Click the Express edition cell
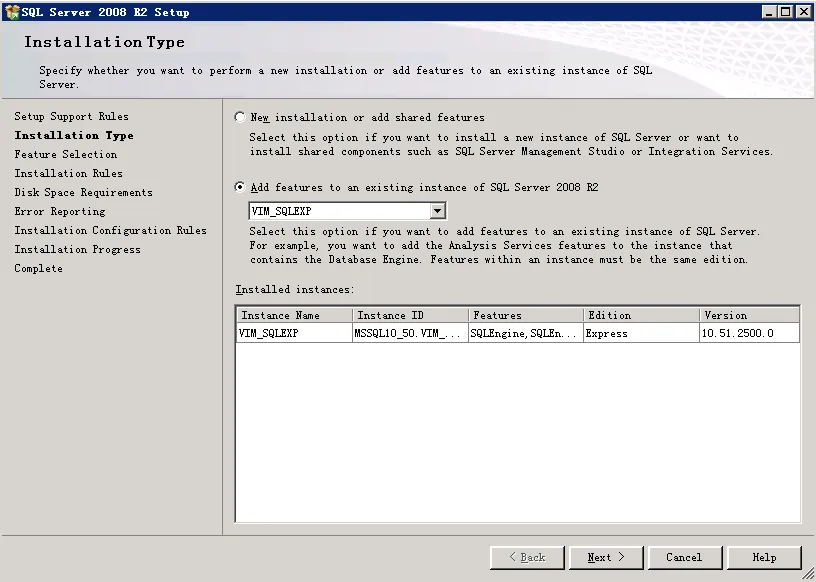 coord(642,333)
